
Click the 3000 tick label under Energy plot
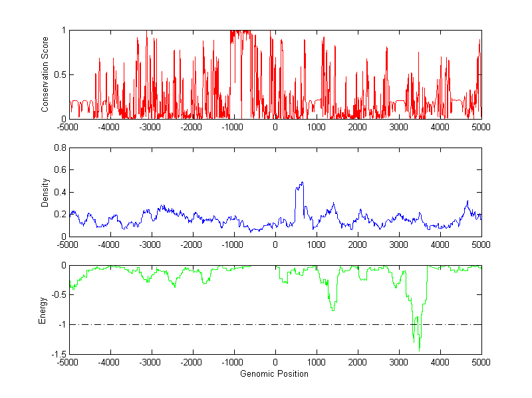pos(399,363)
